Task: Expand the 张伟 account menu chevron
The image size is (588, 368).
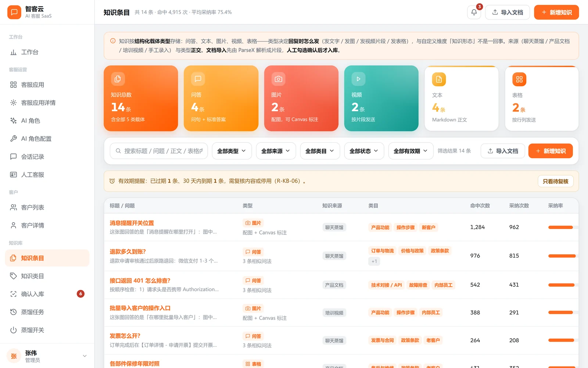Action: click(x=85, y=356)
